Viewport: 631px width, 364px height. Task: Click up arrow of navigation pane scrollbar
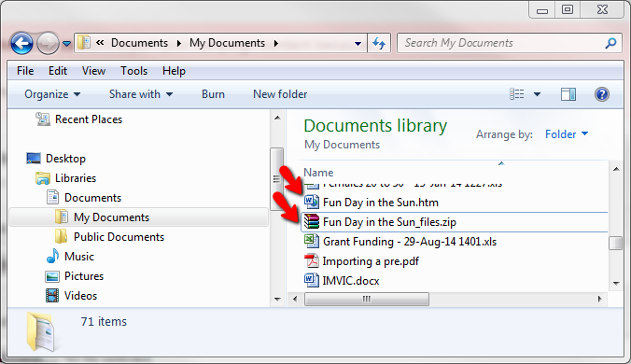pyautogui.click(x=277, y=118)
